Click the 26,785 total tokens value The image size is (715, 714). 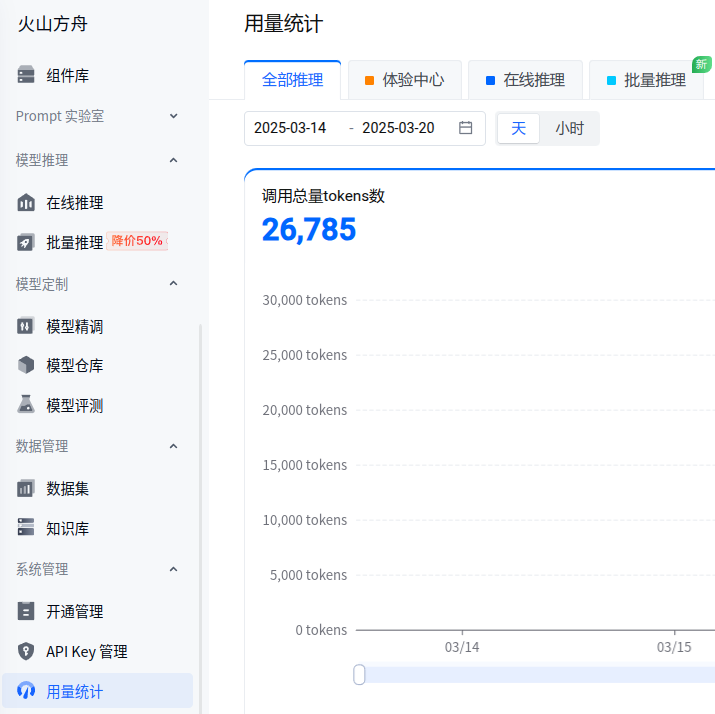[309, 229]
